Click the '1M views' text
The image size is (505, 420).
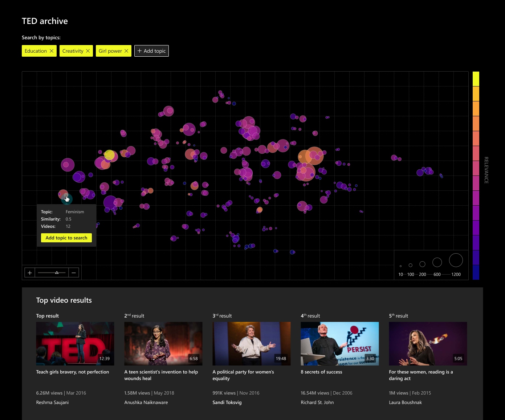pyautogui.click(x=399, y=393)
